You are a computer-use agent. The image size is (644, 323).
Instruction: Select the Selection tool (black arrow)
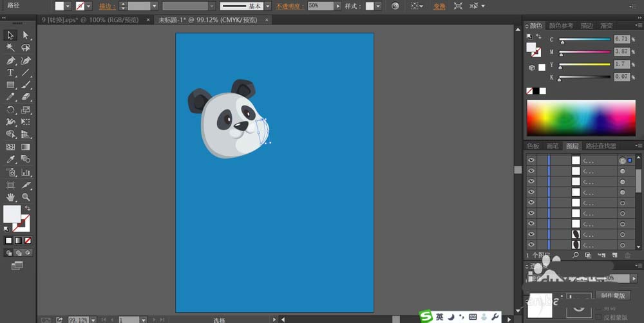(10, 35)
